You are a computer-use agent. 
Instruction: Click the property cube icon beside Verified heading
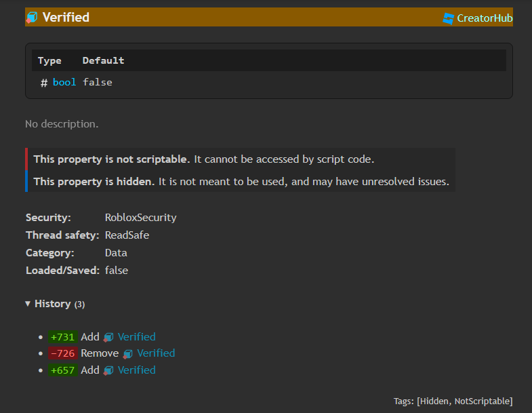click(x=32, y=18)
